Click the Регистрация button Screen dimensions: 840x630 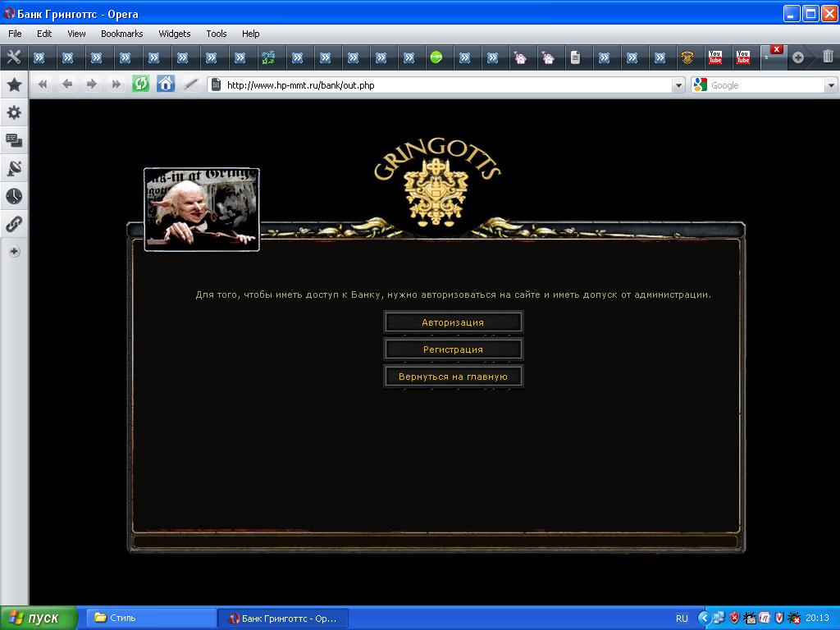pos(453,349)
